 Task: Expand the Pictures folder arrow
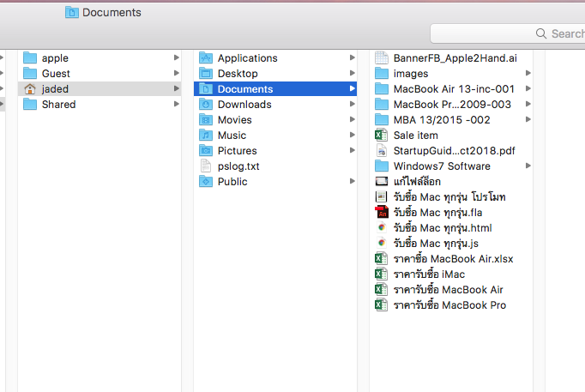coord(353,150)
